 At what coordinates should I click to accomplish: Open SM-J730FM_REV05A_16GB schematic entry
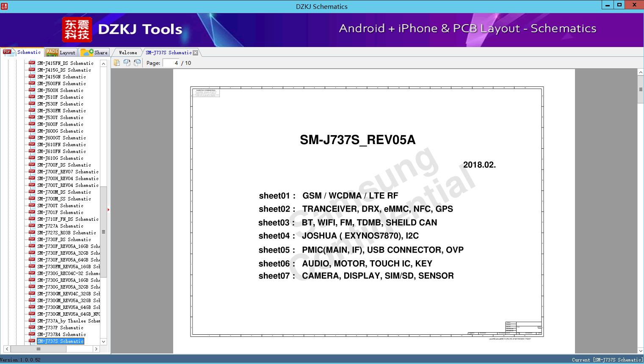(69, 267)
